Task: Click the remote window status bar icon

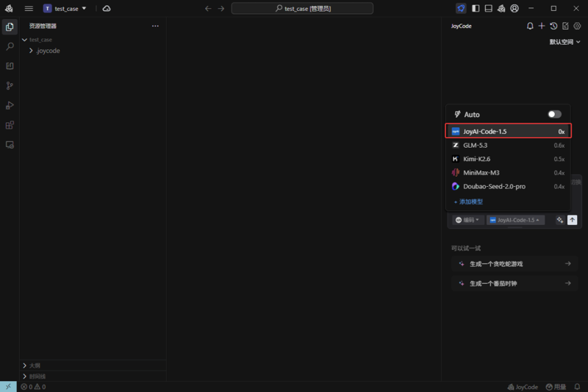Action: tap(8, 387)
